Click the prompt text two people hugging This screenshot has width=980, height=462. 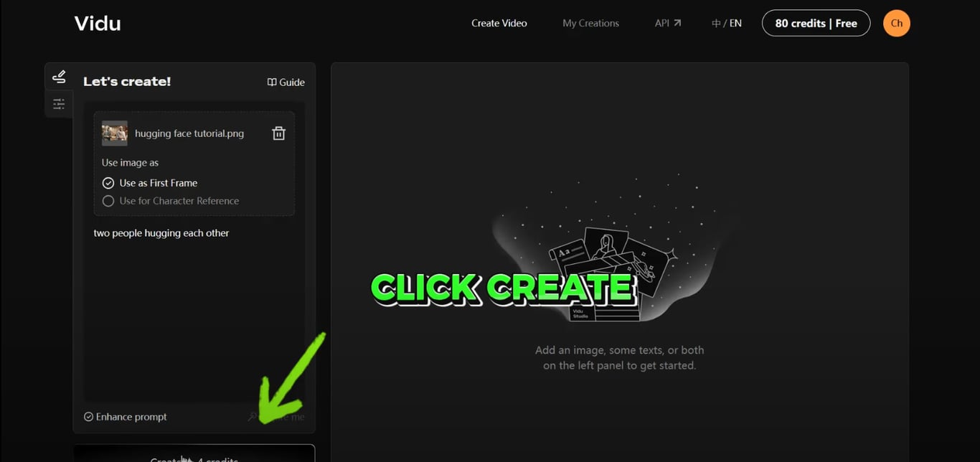[x=161, y=233]
